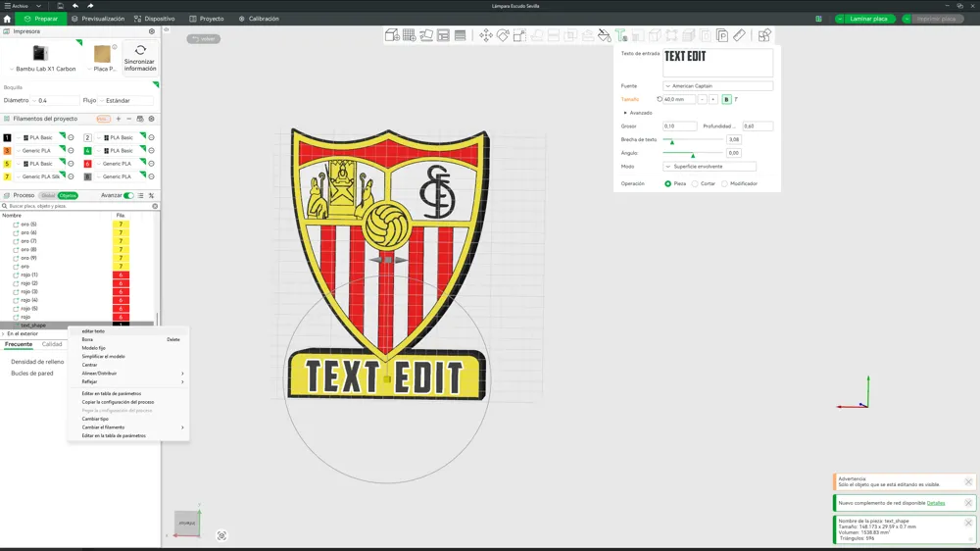
Task: Open the process settings list icon
Action: pyautogui.click(x=140, y=196)
